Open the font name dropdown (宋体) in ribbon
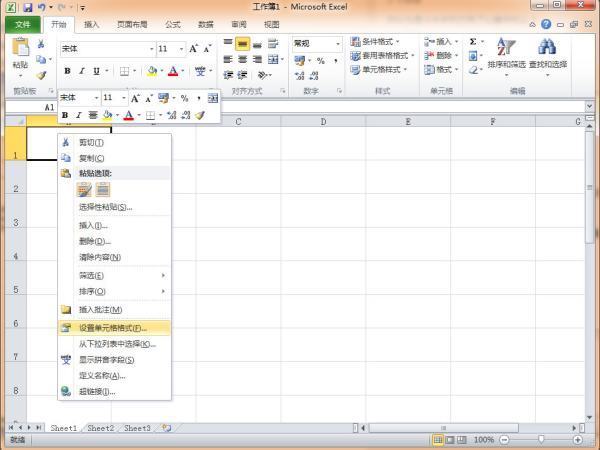600x450 pixels. tap(151, 48)
